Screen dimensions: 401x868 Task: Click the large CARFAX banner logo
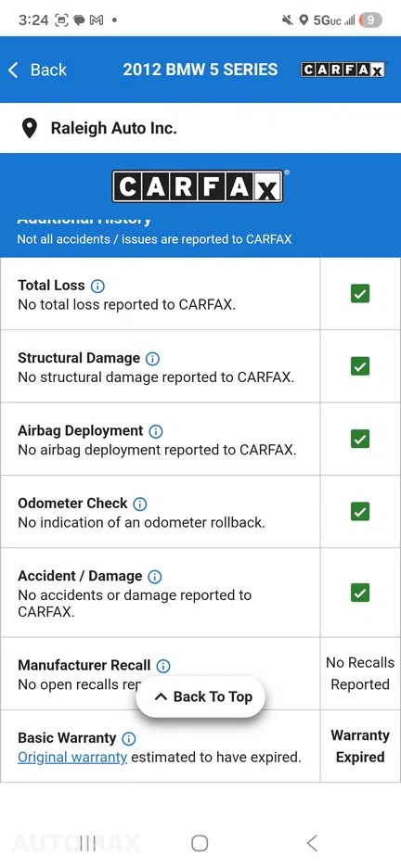pyautogui.click(x=200, y=185)
